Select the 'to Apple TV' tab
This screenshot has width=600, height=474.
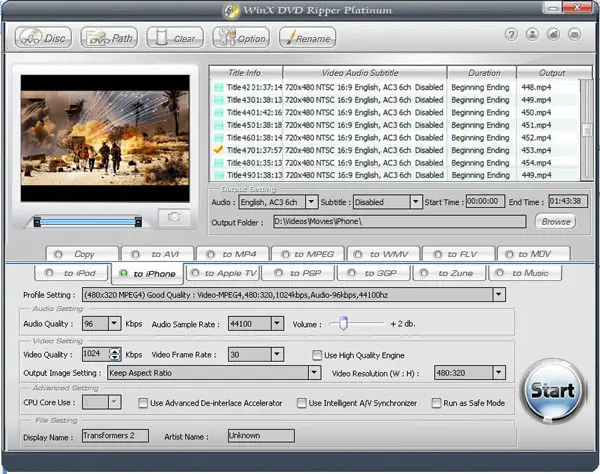(221, 273)
